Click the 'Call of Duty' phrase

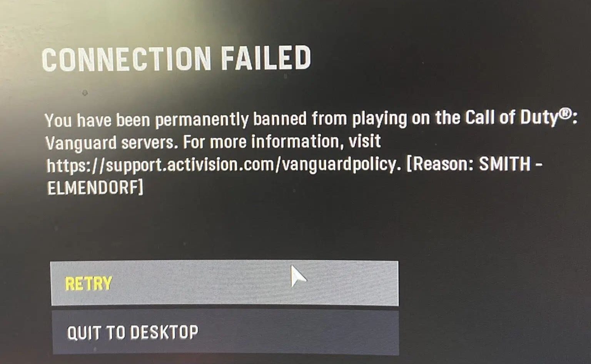click(511, 118)
